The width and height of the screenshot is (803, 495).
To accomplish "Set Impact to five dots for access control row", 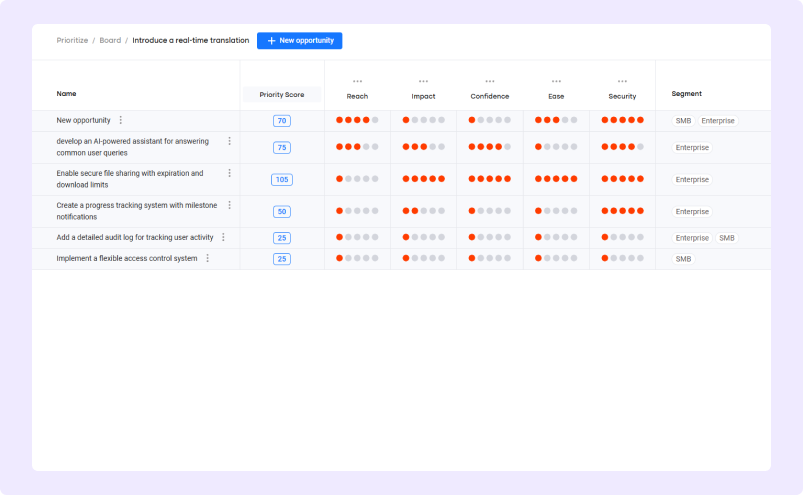I will click(441, 258).
